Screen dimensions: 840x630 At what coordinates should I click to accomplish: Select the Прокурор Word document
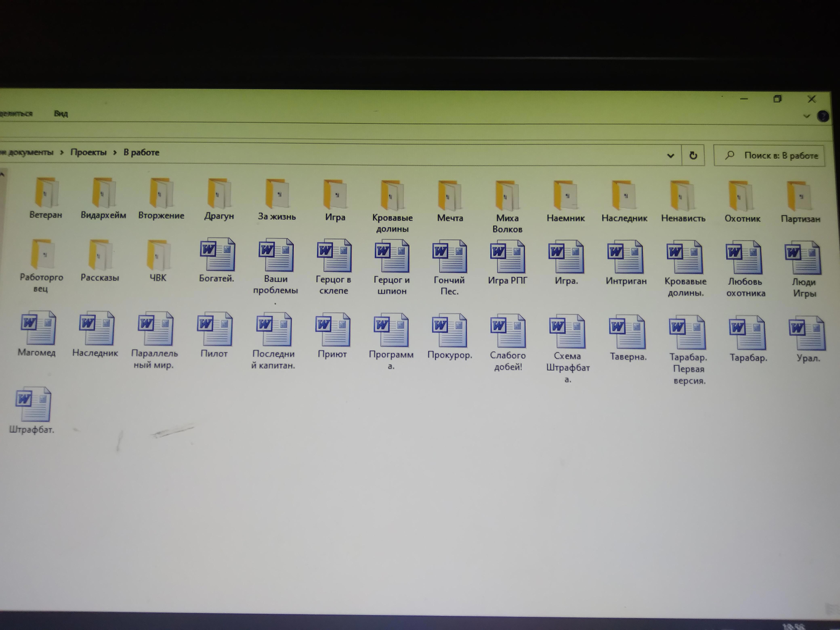(x=450, y=331)
